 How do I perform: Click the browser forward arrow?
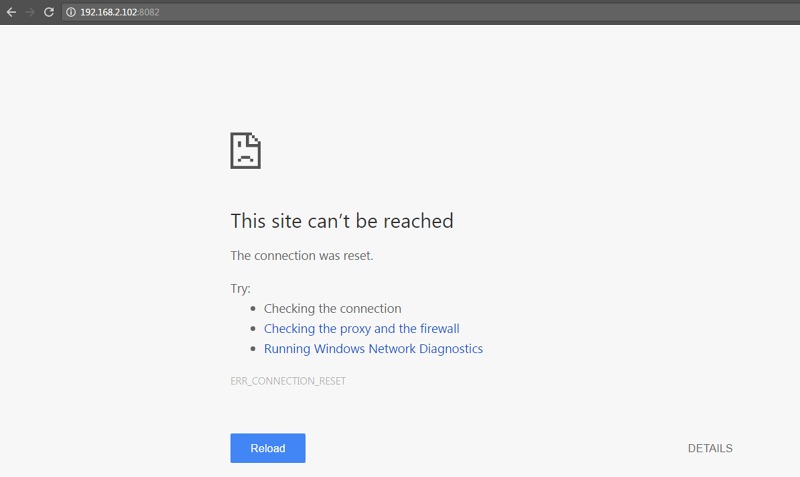30,12
